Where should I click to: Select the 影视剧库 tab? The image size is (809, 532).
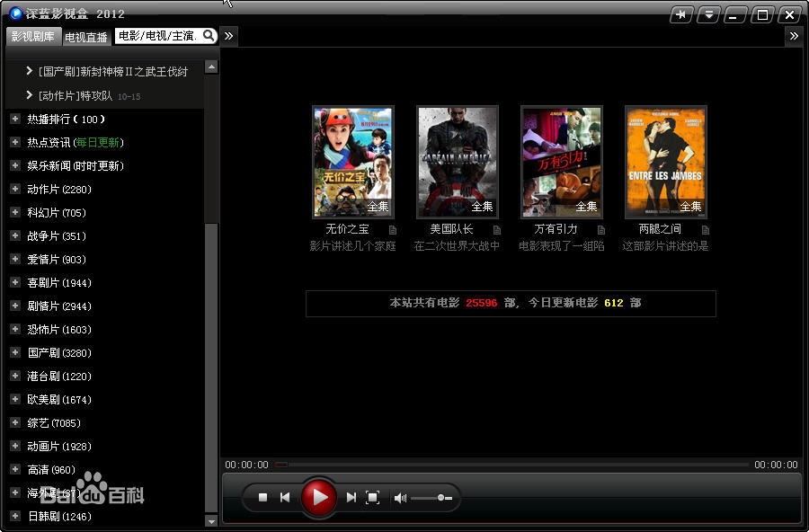pyautogui.click(x=33, y=37)
